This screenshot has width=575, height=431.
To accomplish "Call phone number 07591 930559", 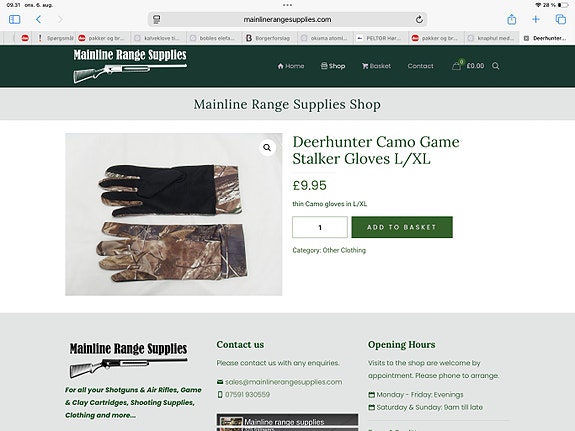I will click(247, 394).
